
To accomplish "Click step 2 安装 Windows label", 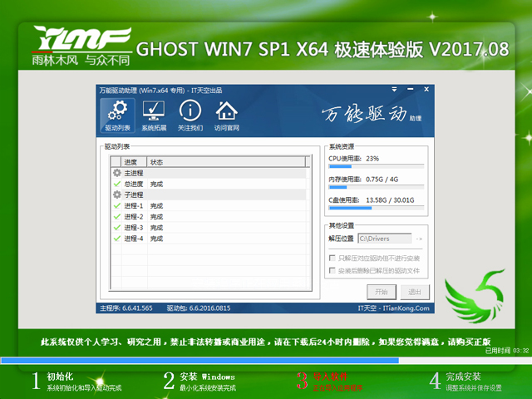I will pos(207,377).
